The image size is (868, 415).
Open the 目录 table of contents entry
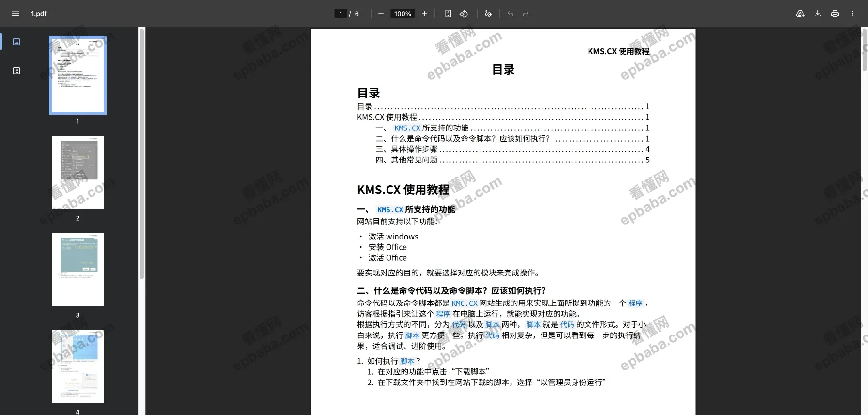(503, 107)
